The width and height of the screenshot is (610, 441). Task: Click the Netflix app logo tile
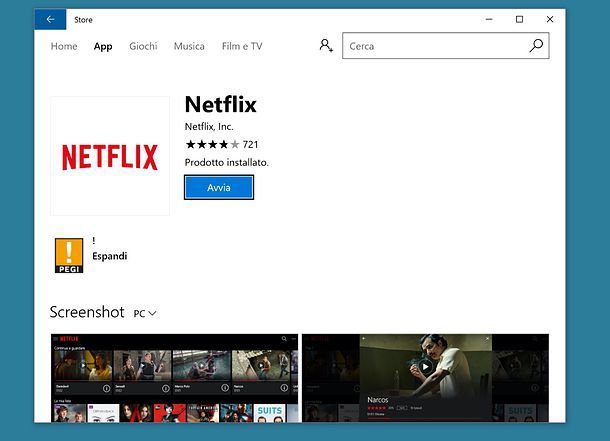tap(110, 156)
